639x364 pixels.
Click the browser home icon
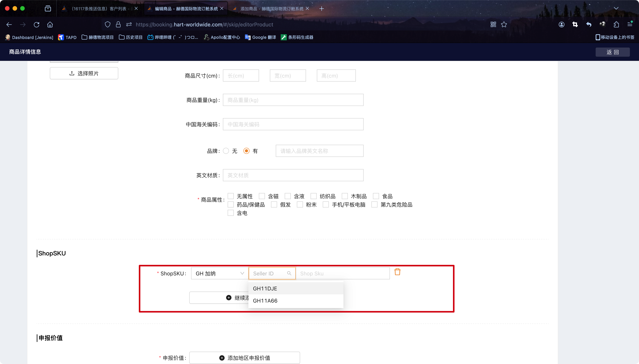50,25
